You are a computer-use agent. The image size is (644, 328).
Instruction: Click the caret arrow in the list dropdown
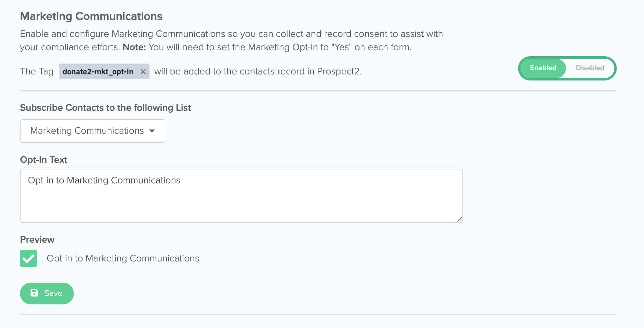pyautogui.click(x=152, y=131)
